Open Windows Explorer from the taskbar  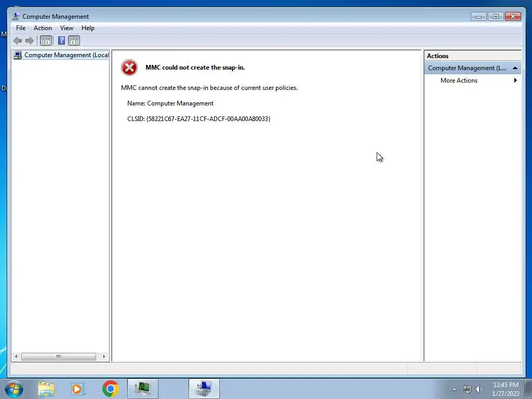46,389
